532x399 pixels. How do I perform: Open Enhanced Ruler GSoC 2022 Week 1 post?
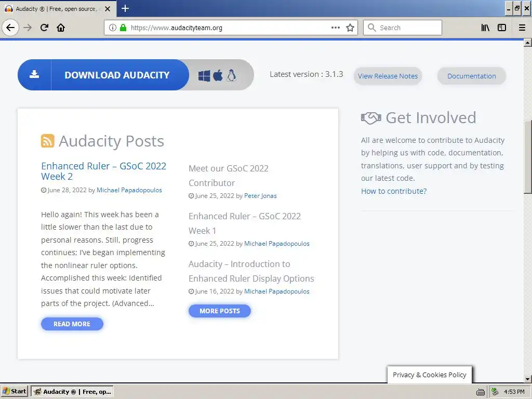[x=245, y=223]
